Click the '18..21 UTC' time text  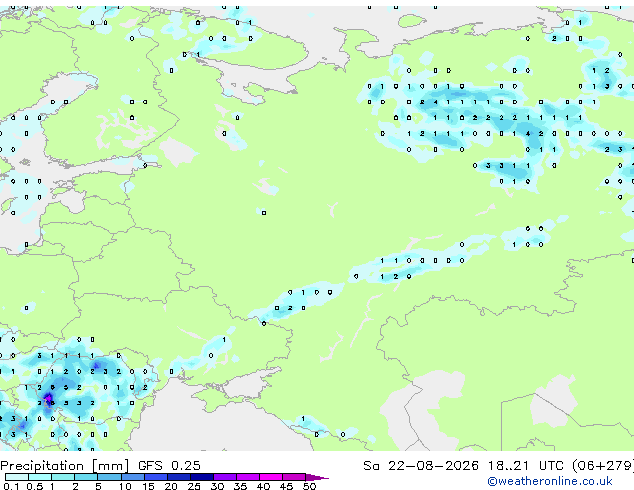pos(526,466)
